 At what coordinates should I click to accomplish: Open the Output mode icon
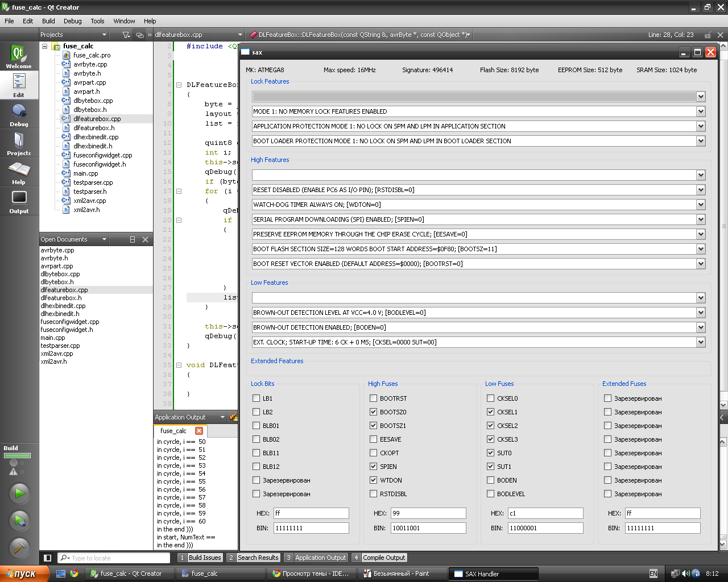tap(19, 201)
